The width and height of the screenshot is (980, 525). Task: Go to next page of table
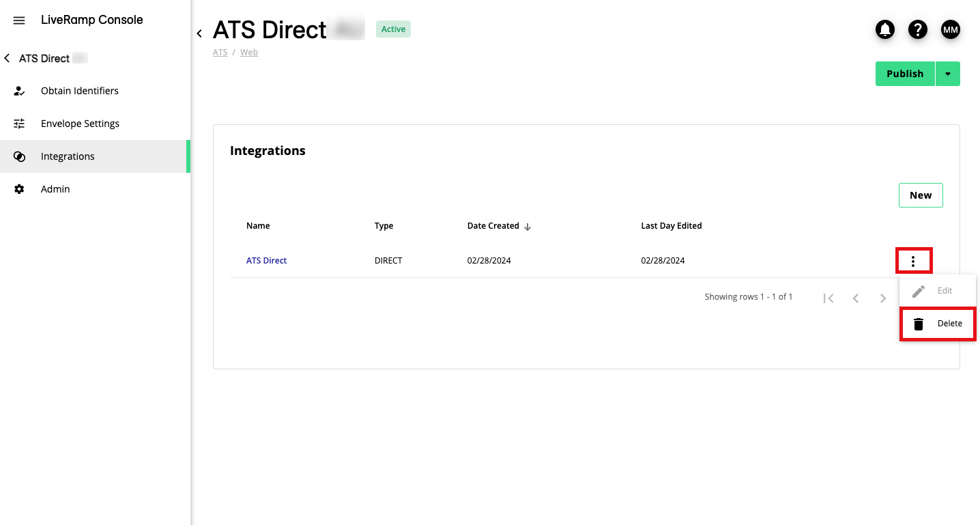click(883, 298)
